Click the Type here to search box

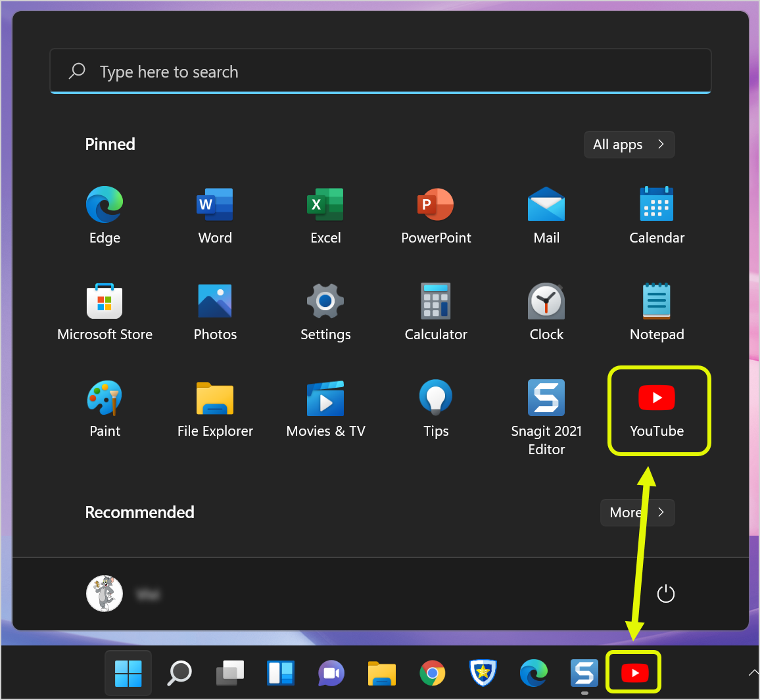click(x=381, y=71)
